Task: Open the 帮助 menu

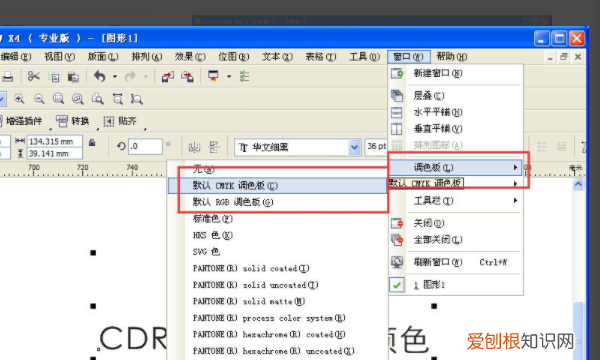Action: 452,57
